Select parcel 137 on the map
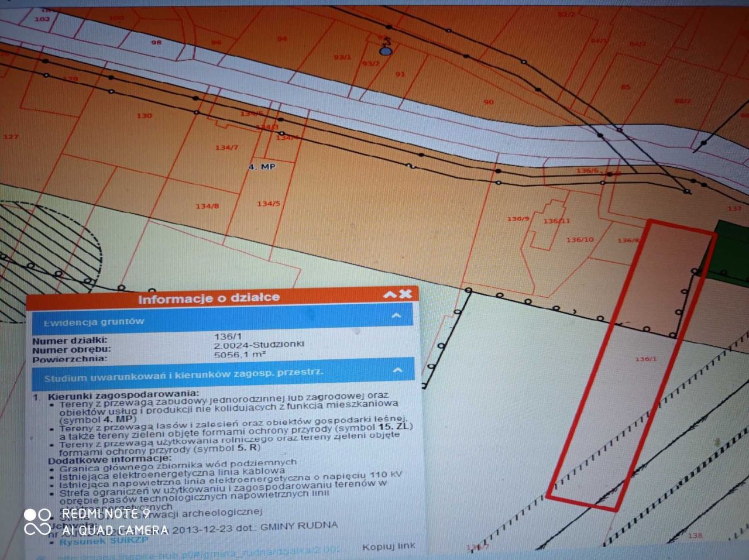The image size is (749, 560). click(x=734, y=209)
